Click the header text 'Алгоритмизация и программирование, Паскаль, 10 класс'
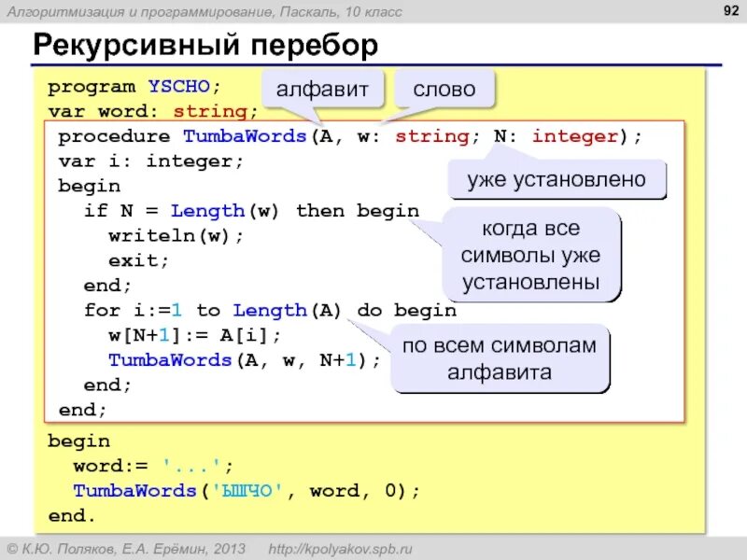The height and width of the screenshot is (560, 747). 204,11
